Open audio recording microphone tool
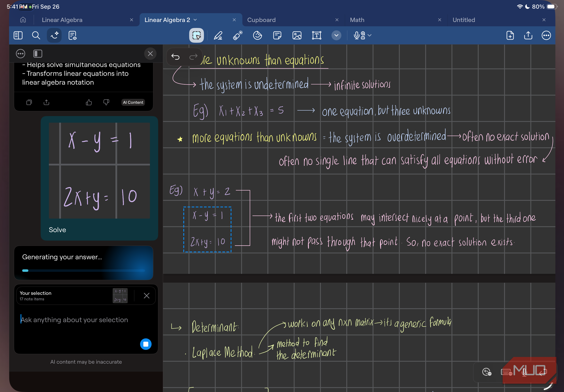This screenshot has width=564, height=392. [x=359, y=35]
